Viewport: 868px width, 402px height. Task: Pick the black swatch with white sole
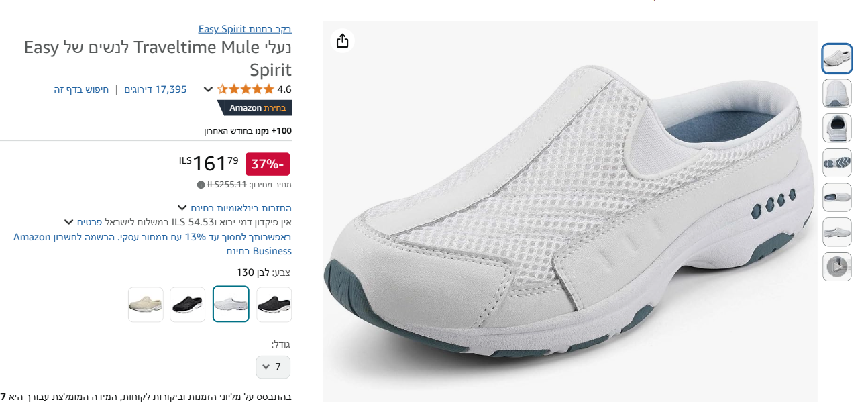[x=188, y=305]
